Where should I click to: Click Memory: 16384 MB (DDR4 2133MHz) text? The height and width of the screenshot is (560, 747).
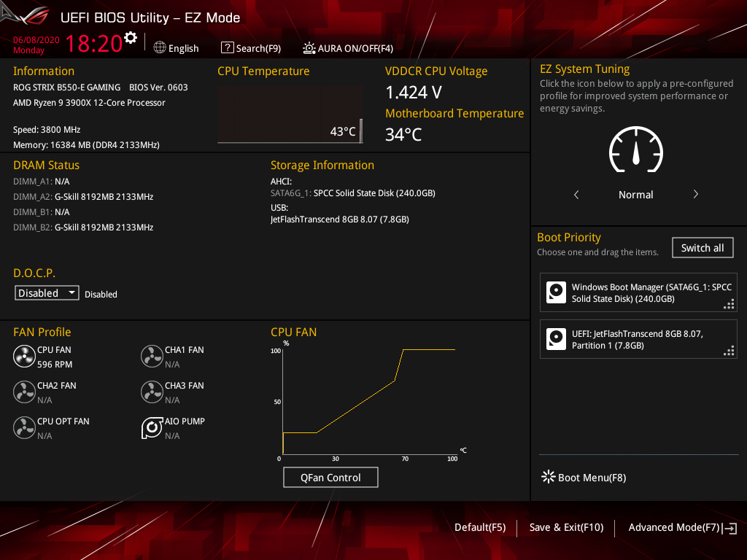click(86, 145)
